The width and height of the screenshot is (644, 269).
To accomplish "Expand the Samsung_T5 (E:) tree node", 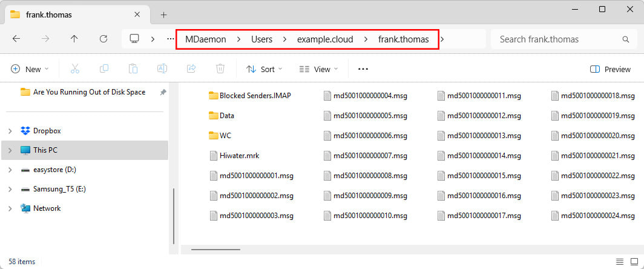I will tap(10, 189).
